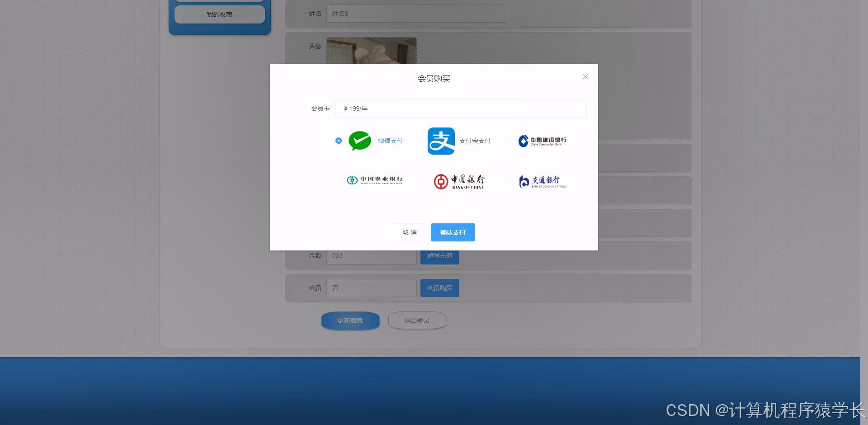Click the 更新信息 button
868x425 pixels.
pyautogui.click(x=350, y=321)
